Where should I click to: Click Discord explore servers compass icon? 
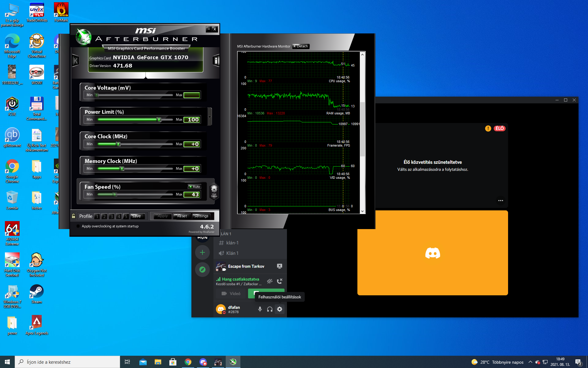(202, 270)
